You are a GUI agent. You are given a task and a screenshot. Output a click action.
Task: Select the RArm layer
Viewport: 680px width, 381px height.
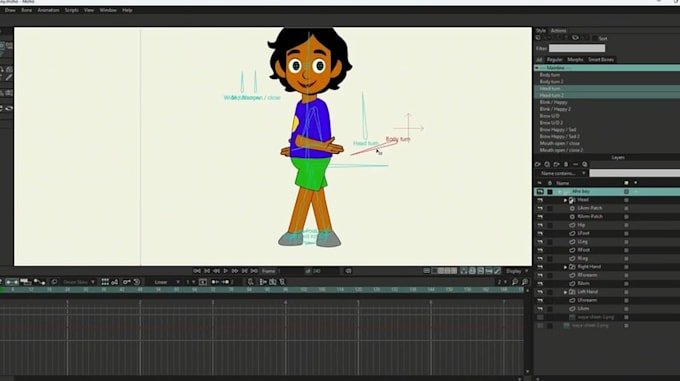click(x=583, y=283)
